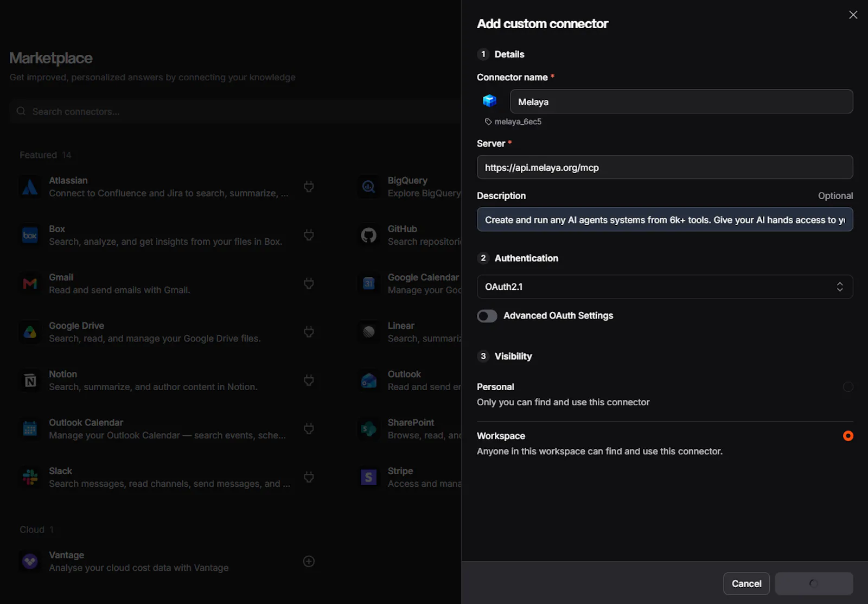Connect Slack using its plug icon
The width and height of the screenshot is (868, 604).
click(309, 477)
